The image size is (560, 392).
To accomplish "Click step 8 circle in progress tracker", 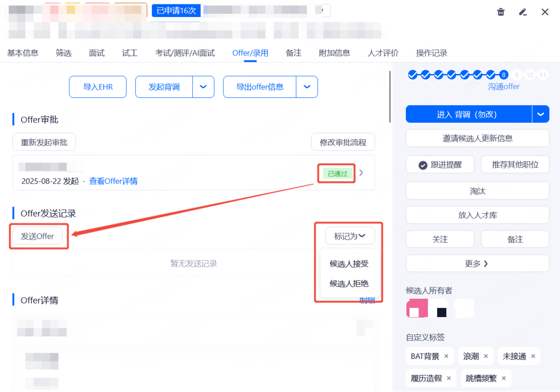I will tap(504, 75).
